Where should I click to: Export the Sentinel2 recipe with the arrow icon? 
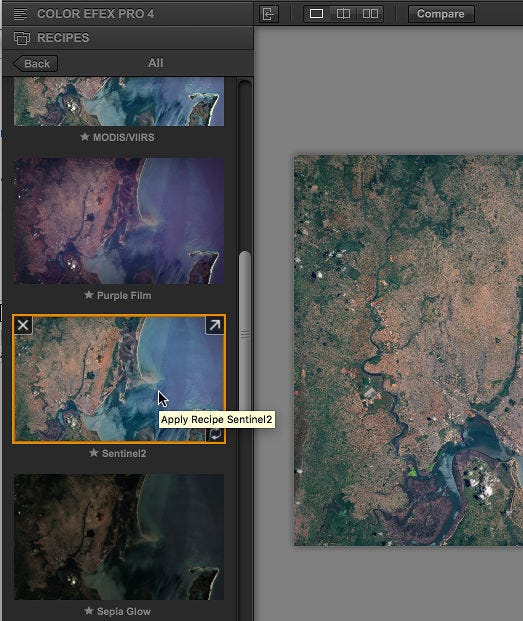(x=215, y=325)
